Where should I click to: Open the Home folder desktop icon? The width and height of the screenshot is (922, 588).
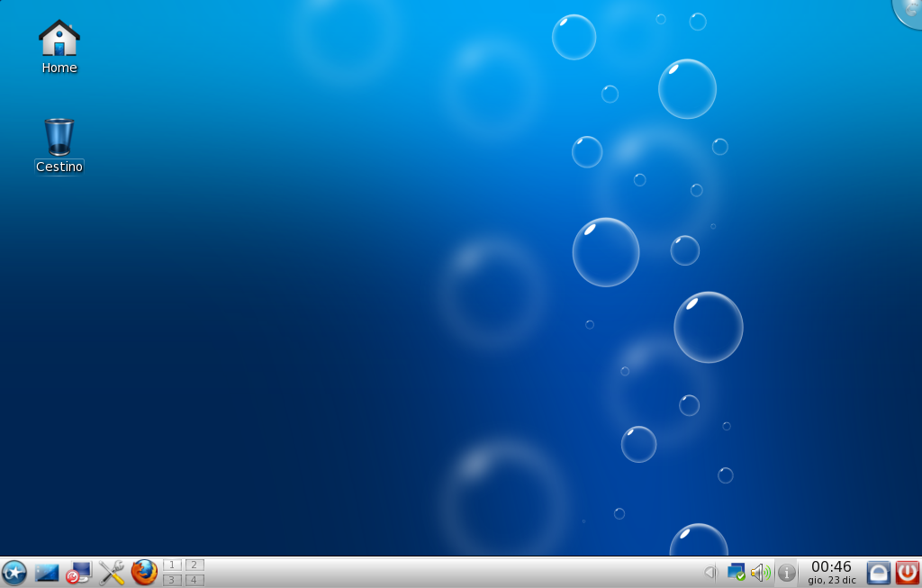pyautogui.click(x=59, y=47)
